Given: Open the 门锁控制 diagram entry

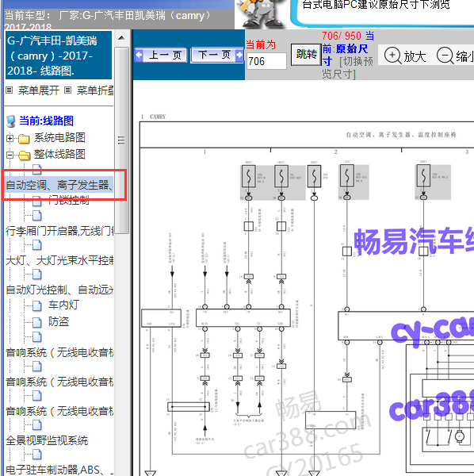Looking at the screenshot, I should pyautogui.click(x=69, y=200).
